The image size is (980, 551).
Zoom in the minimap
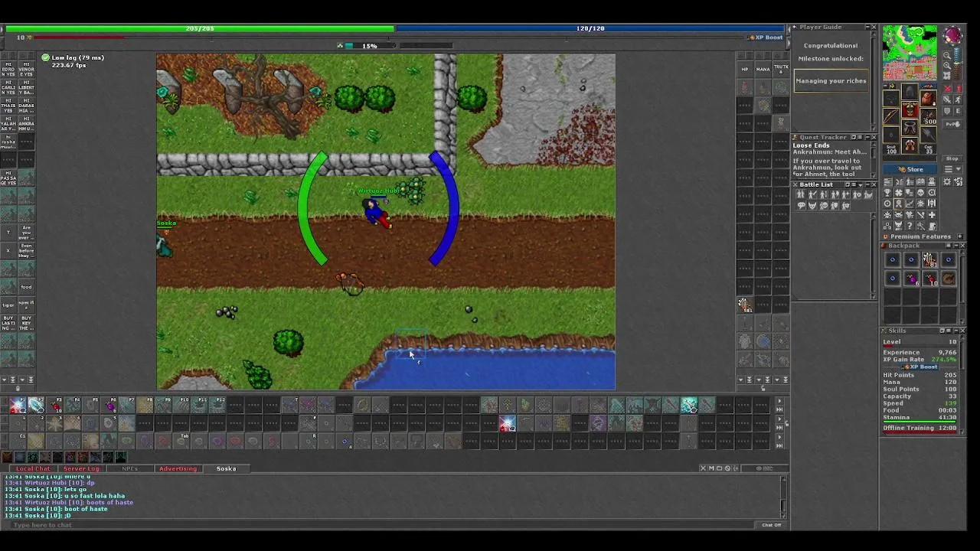click(947, 66)
